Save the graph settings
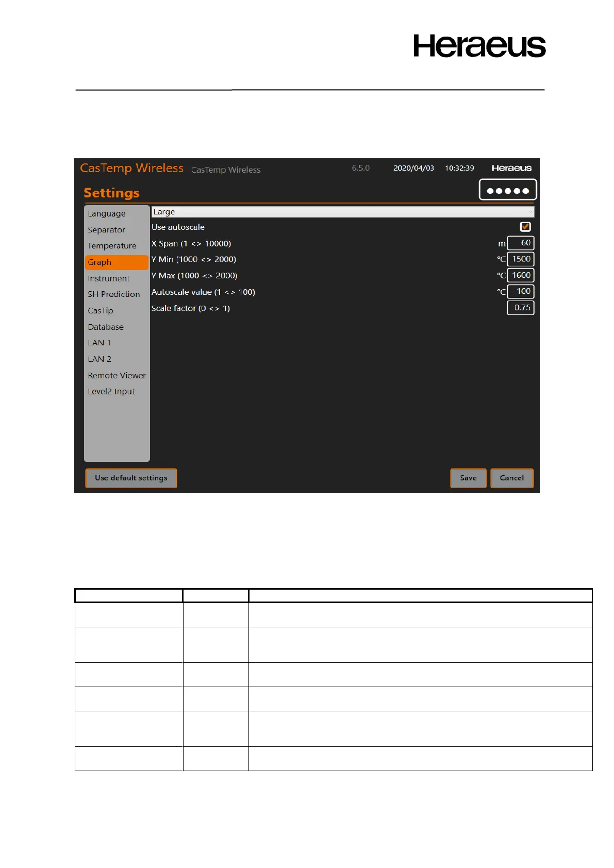This screenshot has height=868, width=614. (468, 478)
